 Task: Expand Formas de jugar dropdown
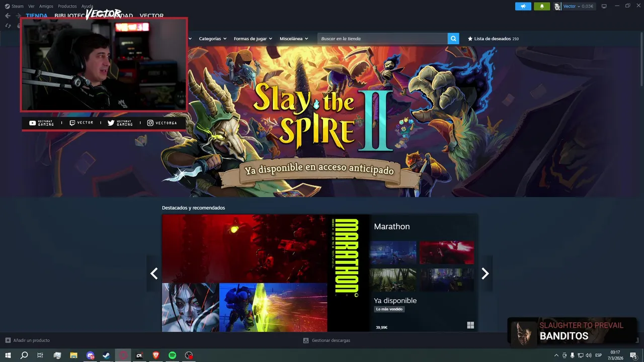tap(253, 39)
